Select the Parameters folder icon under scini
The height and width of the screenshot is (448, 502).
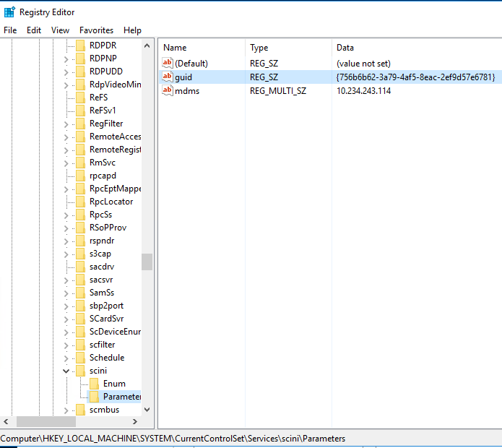(x=95, y=397)
